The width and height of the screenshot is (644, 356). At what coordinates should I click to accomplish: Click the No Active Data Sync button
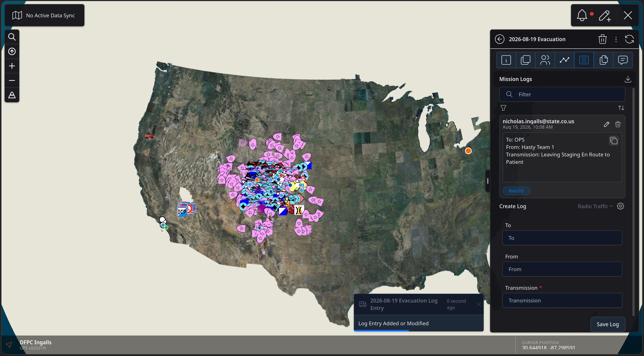tap(45, 15)
